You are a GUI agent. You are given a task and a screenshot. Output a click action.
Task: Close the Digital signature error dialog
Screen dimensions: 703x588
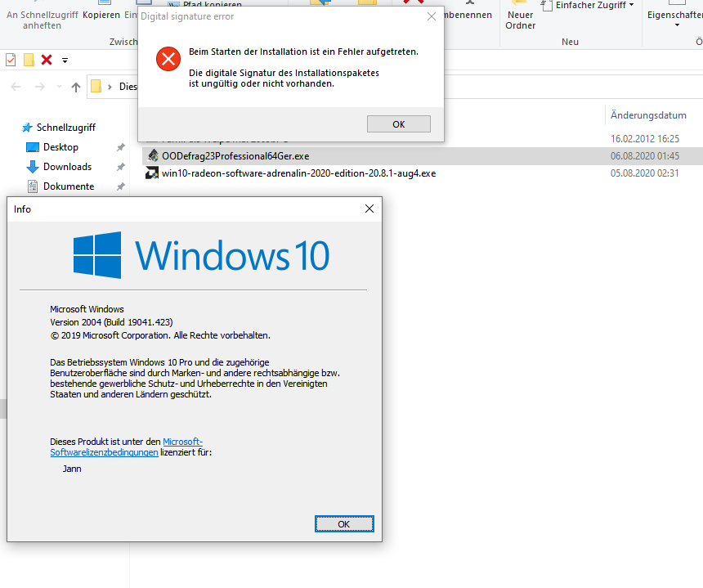[x=432, y=16]
